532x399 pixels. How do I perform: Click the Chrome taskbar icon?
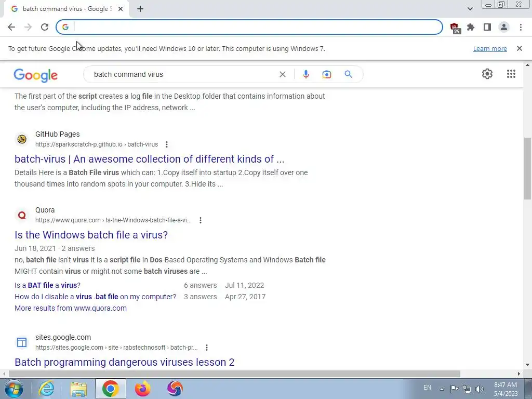point(111,389)
